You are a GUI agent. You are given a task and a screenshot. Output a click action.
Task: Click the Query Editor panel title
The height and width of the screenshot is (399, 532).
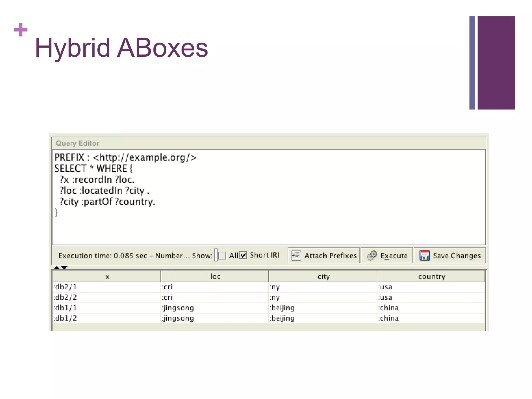[77, 143]
